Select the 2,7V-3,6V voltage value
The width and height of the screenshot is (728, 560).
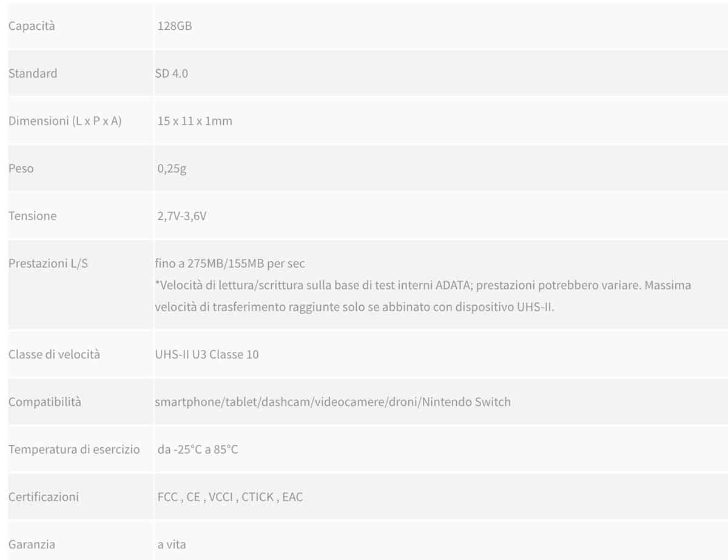(182, 216)
